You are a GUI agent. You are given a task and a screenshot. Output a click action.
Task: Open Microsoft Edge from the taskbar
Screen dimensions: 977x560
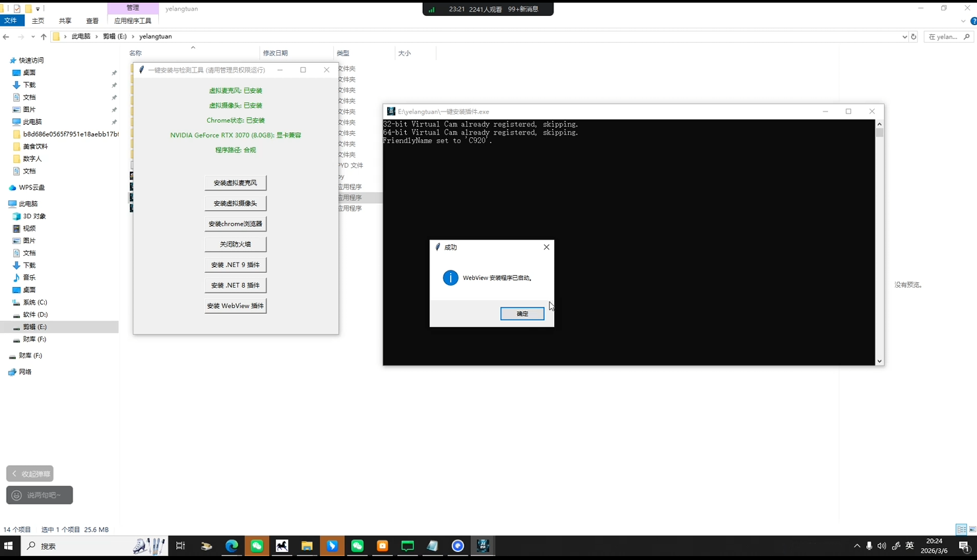[232, 546]
